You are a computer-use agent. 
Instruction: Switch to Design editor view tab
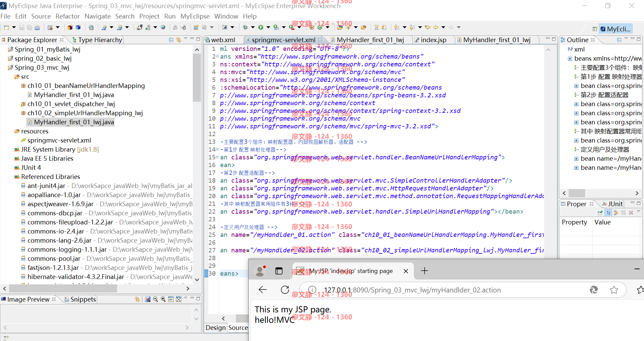click(216, 328)
